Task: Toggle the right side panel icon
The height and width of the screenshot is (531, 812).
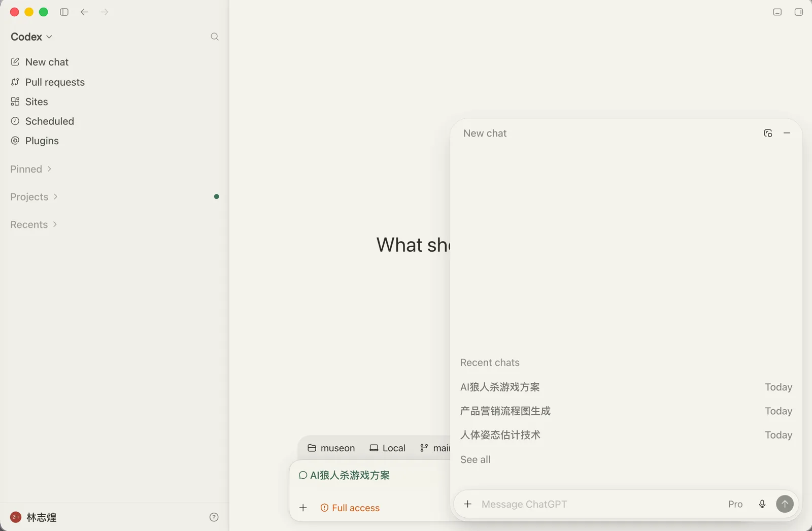Action: pos(799,12)
